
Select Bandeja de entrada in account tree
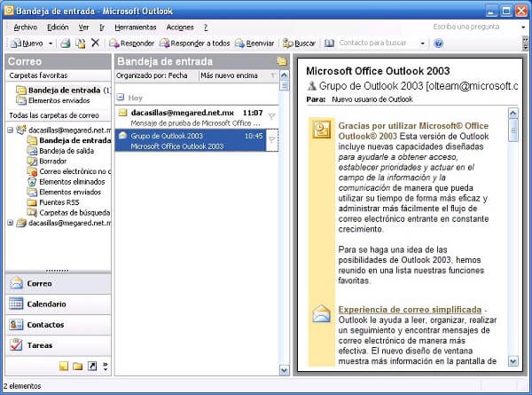pos(69,140)
